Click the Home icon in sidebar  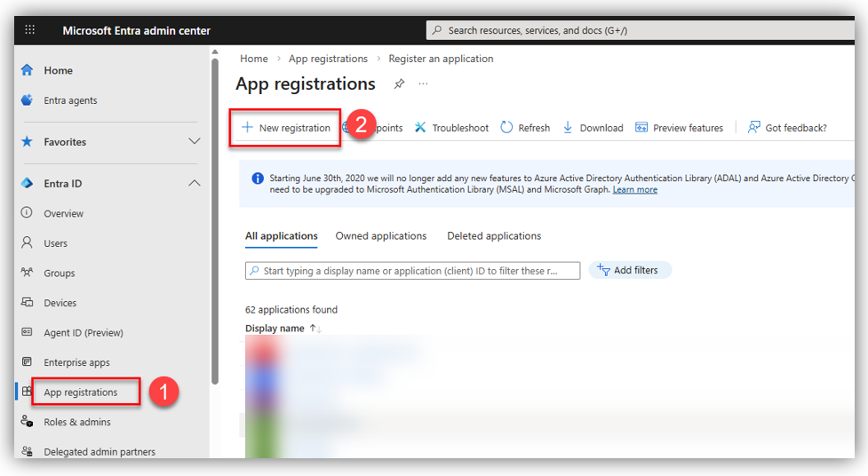point(27,70)
